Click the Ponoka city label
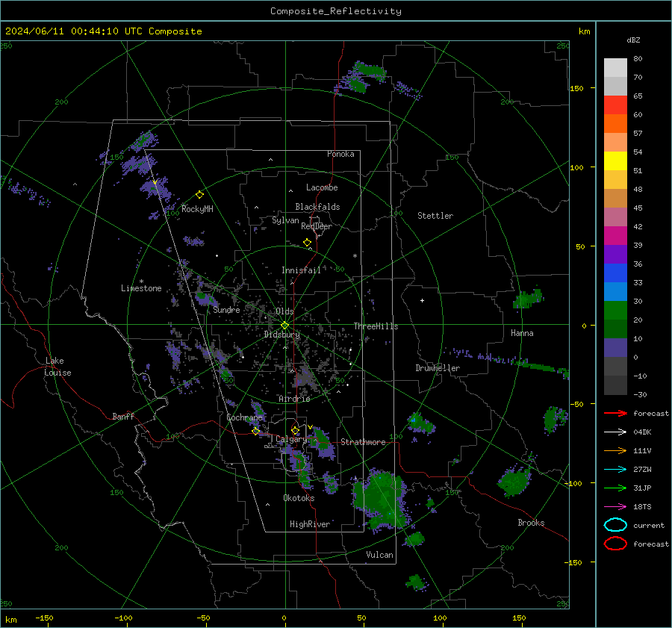 coord(340,154)
